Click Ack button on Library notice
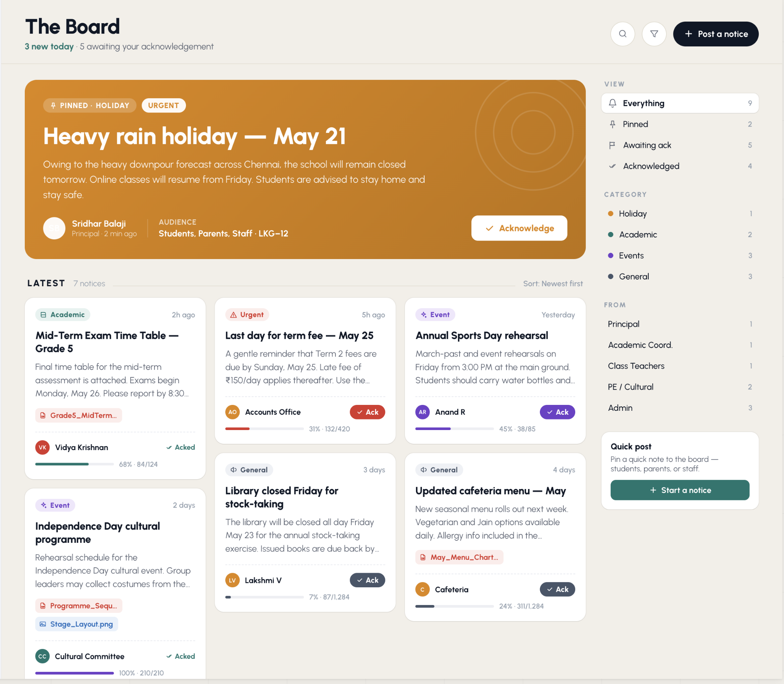The image size is (784, 684). tap(367, 580)
